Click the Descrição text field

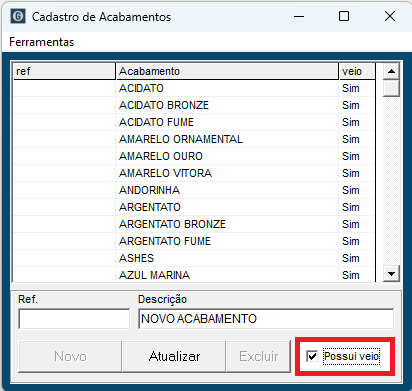coord(266,319)
